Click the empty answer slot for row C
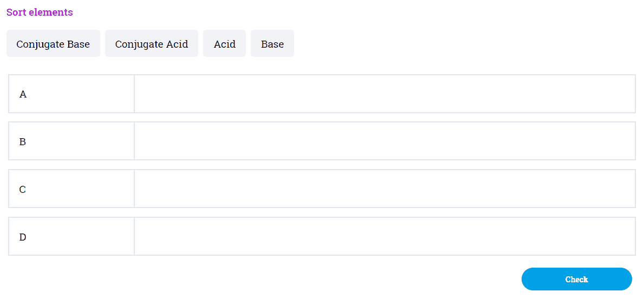Viewport: 644px width, 298px height. tap(385, 189)
